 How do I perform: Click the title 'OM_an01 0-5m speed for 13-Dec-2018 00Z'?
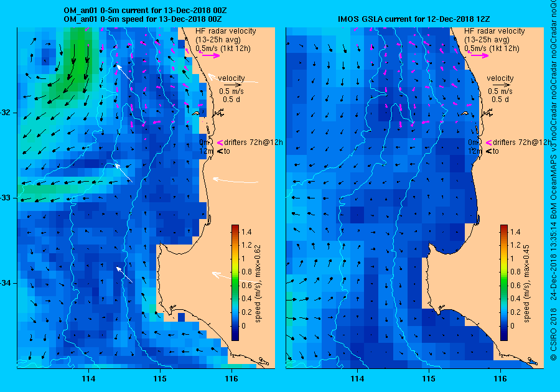click(x=142, y=19)
